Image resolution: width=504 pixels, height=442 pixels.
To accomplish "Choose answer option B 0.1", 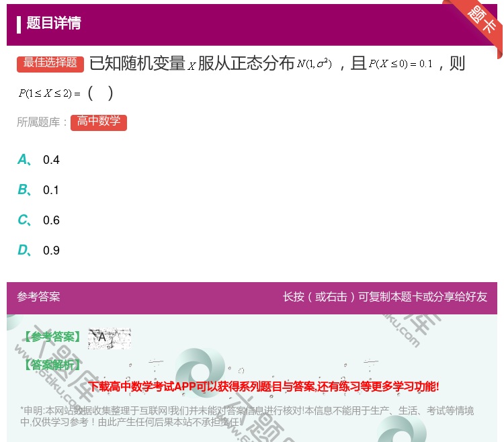I will (38, 190).
